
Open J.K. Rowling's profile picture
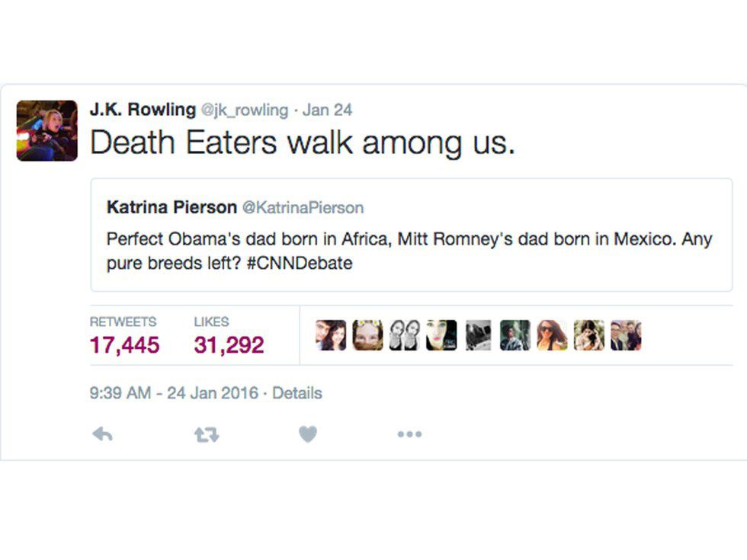click(47, 130)
